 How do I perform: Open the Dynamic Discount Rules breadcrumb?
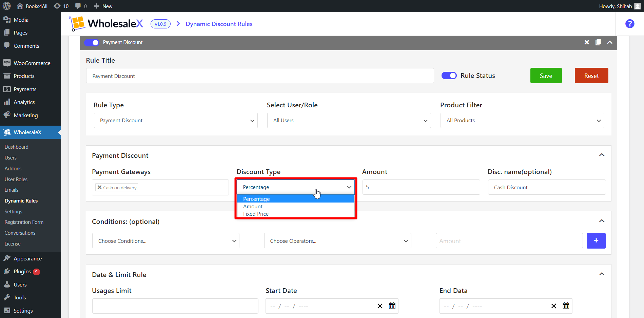click(219, 24)
